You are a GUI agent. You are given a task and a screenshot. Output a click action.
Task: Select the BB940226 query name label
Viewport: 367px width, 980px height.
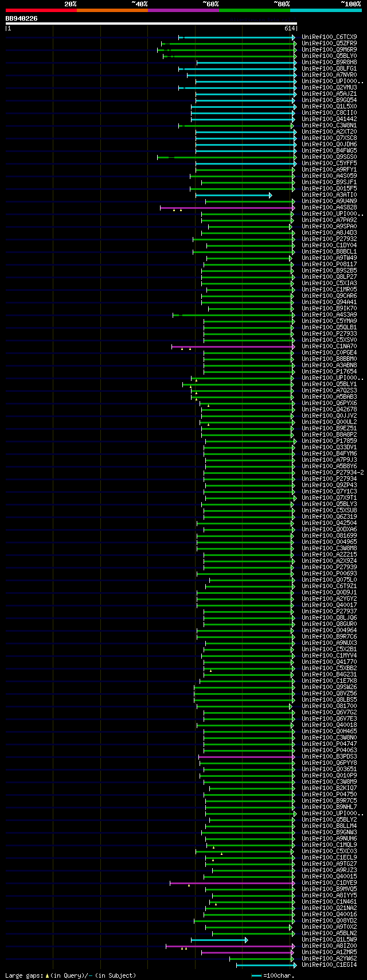pyautogui.click(x=22, y=18)
